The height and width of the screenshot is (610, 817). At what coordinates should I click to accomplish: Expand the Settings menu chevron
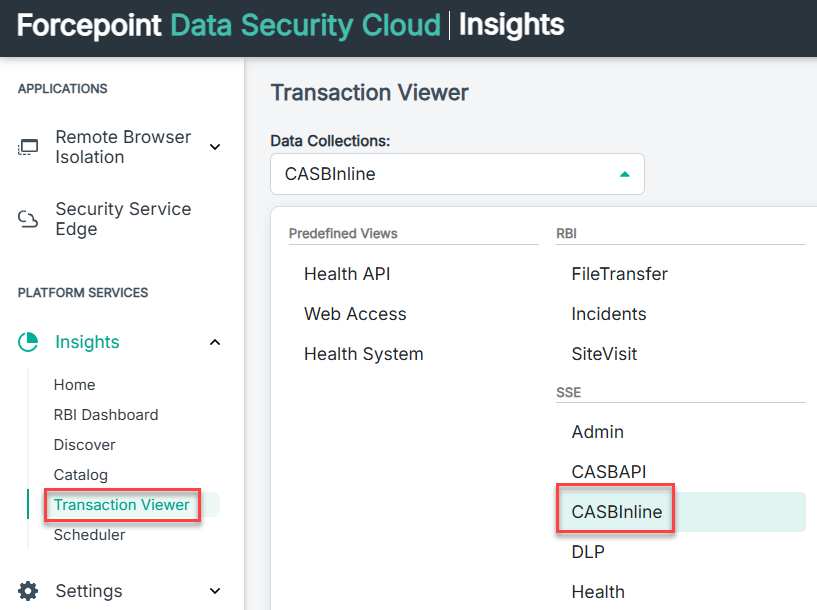click(215, 591)
